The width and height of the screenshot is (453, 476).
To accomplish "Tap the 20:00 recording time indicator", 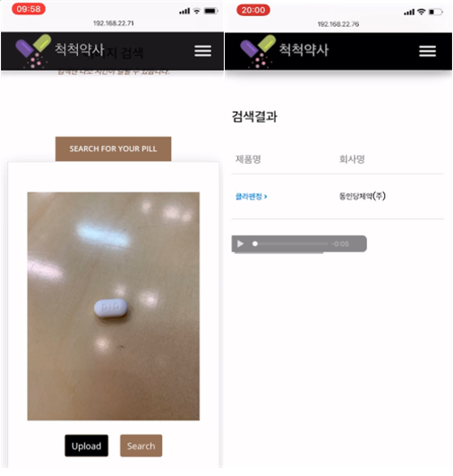I will click(x=253, y=10).
